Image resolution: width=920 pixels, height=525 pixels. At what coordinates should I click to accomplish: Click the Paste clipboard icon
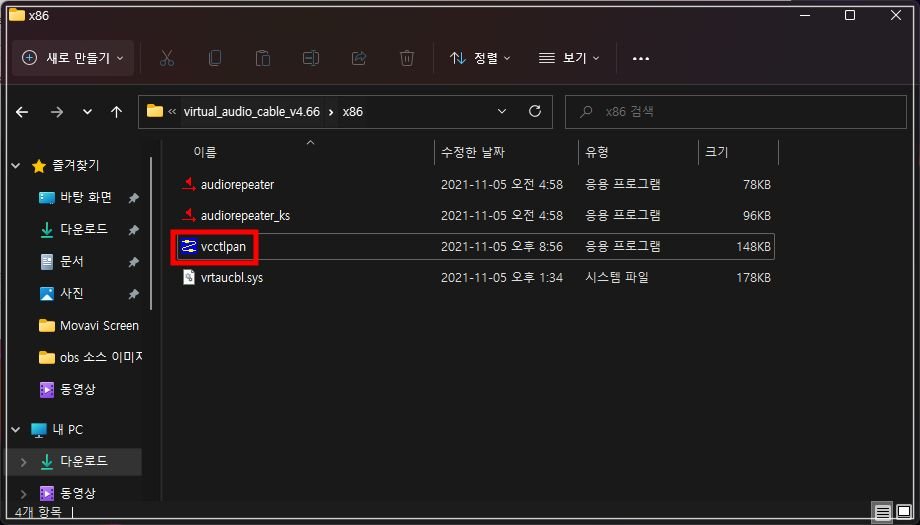click(x=263, y=58)
